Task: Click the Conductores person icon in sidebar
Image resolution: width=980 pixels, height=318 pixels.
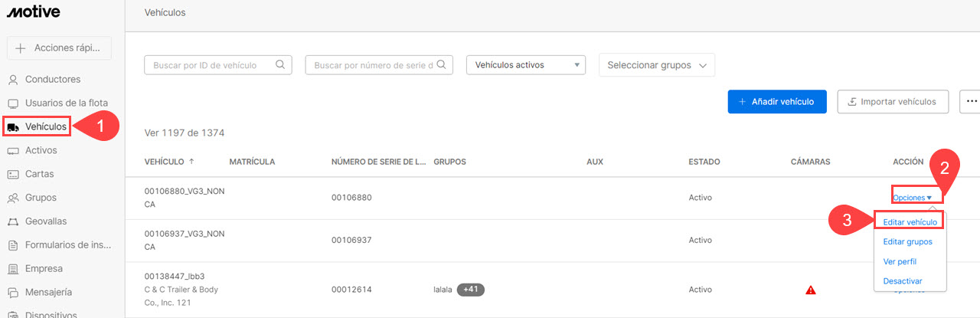Action: [13, 80]
